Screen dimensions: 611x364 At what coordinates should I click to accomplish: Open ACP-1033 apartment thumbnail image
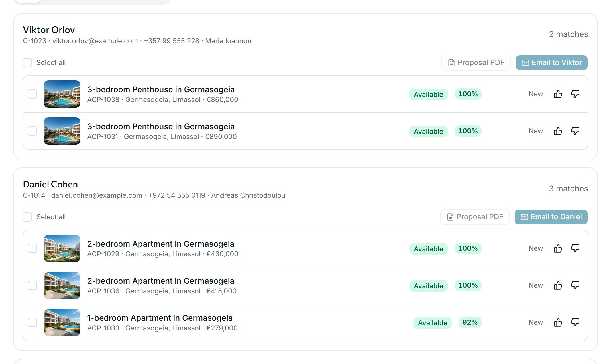[62, 322]
